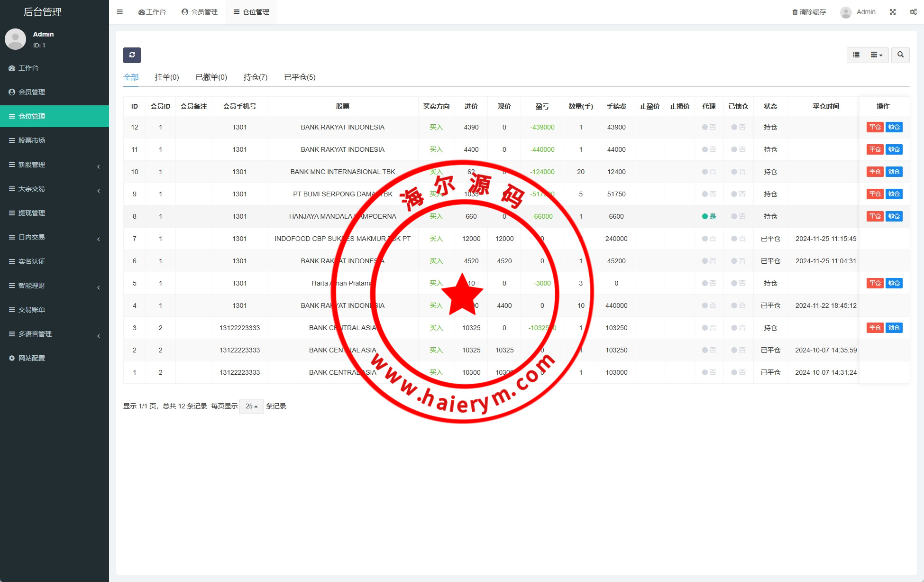Click the fullscreen icon in header
The image size is (924, 582).
(892, 12)
